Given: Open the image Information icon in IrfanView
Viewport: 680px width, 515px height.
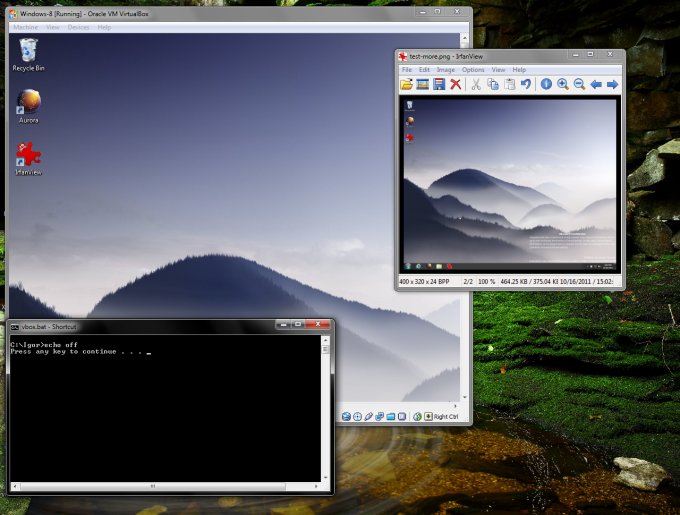Looking at the screenshot, I should tap(546, 84).
